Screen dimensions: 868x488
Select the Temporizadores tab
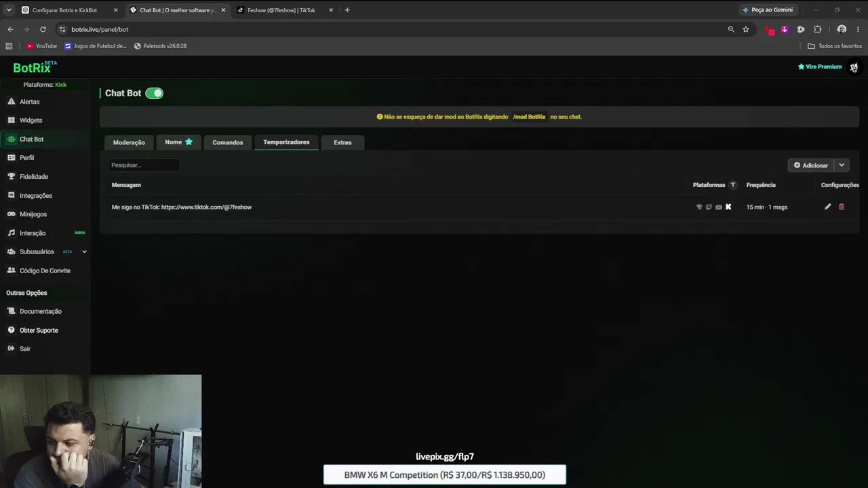tap(286, 142)
